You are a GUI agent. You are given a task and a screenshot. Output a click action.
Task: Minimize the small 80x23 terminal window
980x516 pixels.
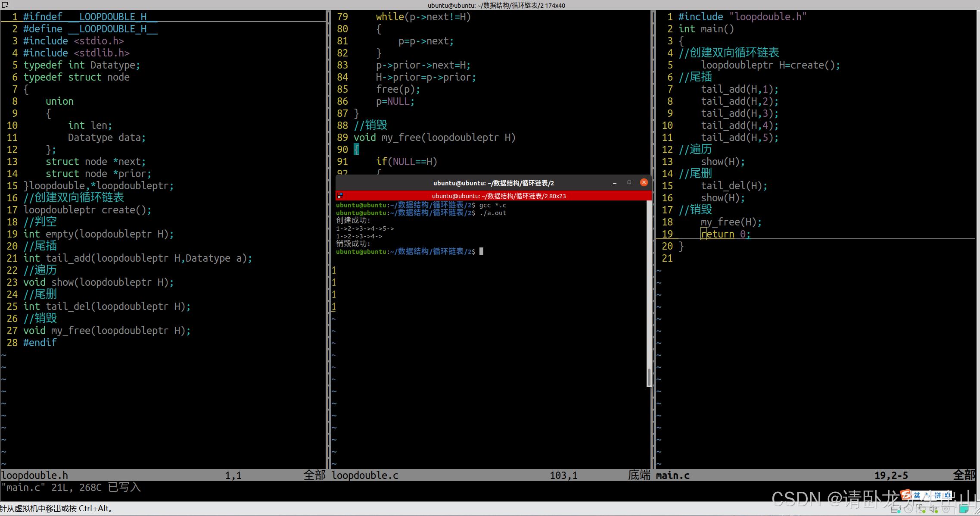click(x=615, y=183)
